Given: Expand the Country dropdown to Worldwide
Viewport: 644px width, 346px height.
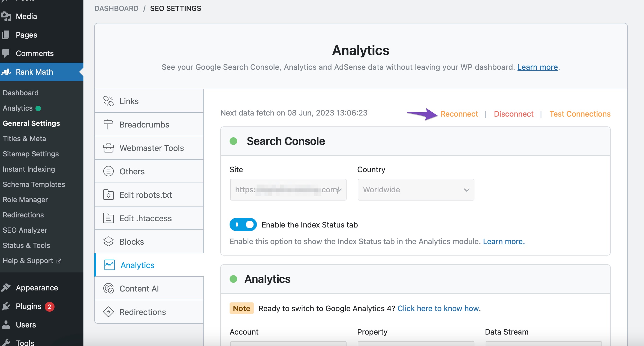Looking at the screenshot, I should pos(416,190).
